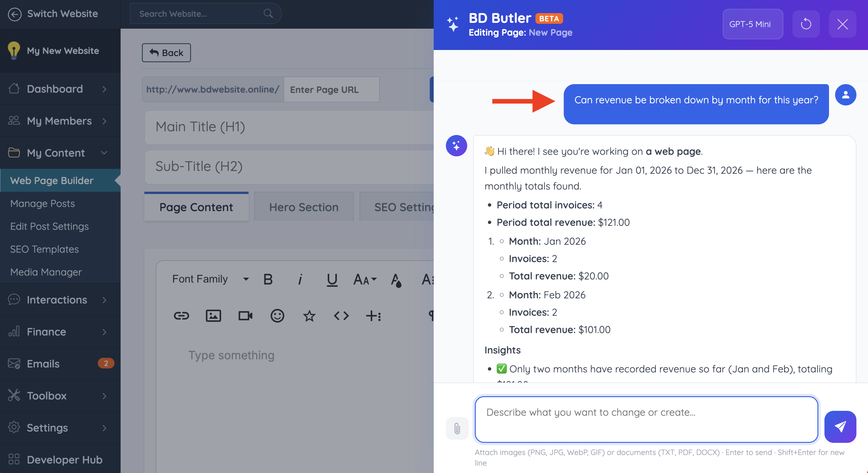The width and height of the screenshot is (868, 473).
Task: Open the emoticons picker icon
Action: tap(277, 316)
